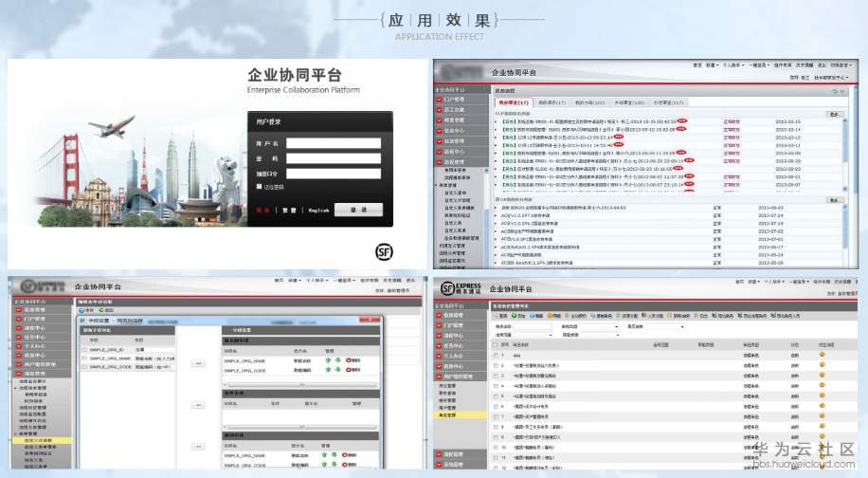Open the tab showing (150) count
The image size is (868, 478).
point(629,102)
